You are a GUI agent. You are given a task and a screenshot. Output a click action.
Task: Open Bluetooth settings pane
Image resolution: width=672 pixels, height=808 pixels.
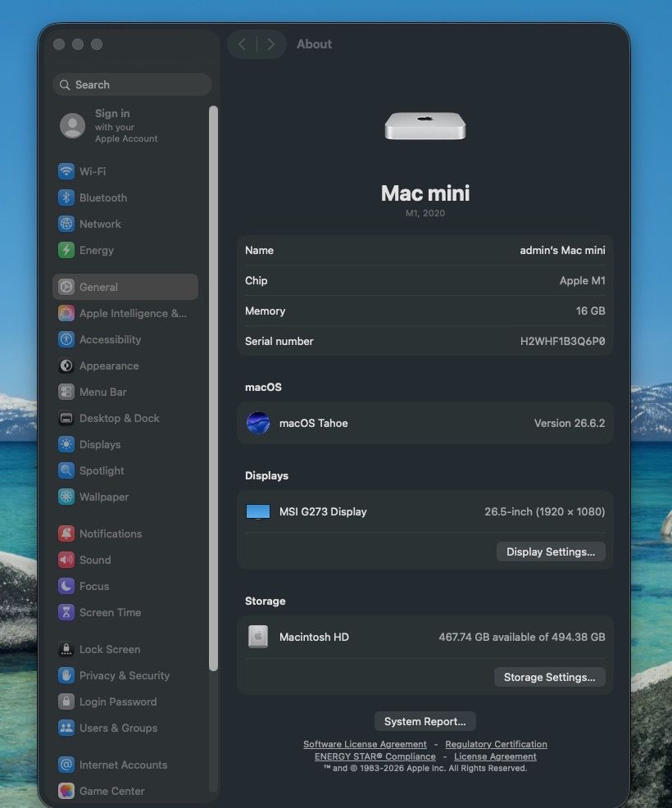[125, 197]
